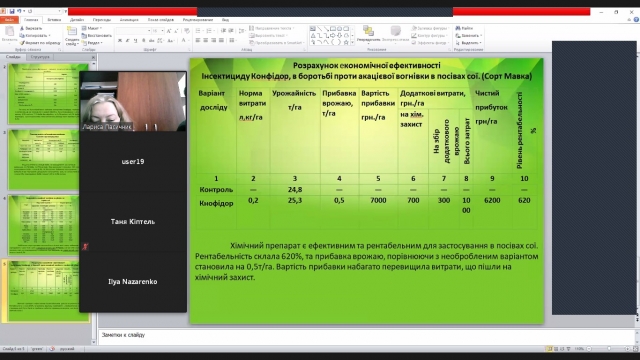Screen dimensions: 640x360
Task: Decrease font size with the smaller A icon
Action: click(x=176, y=31)
